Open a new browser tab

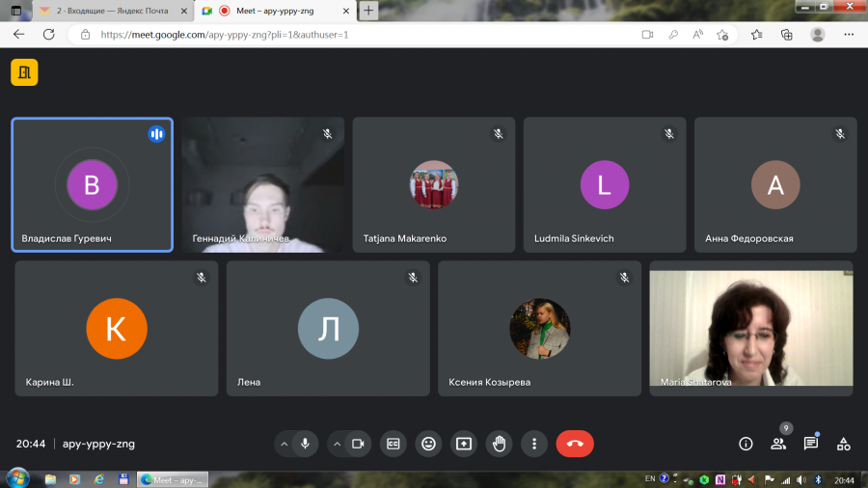click(x=368, y=11)
